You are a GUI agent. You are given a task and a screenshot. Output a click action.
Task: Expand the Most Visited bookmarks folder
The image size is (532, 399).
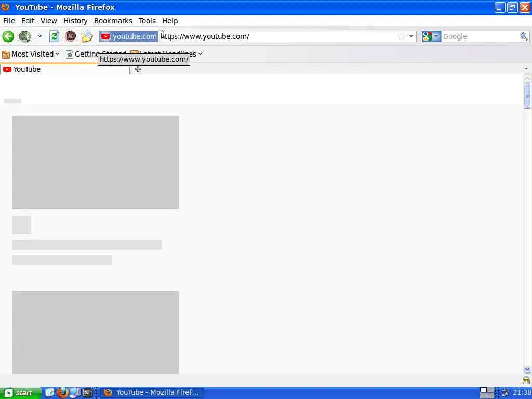click(x=31, y=54)
